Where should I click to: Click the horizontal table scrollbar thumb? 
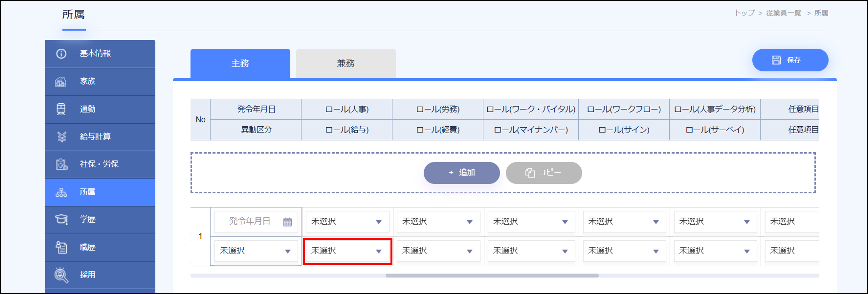(492, 276)
